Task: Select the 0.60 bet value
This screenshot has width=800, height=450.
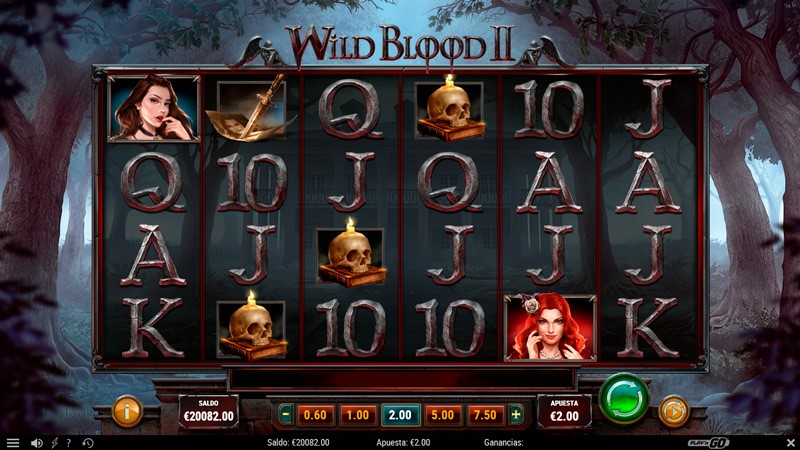Action: (315, 415)
